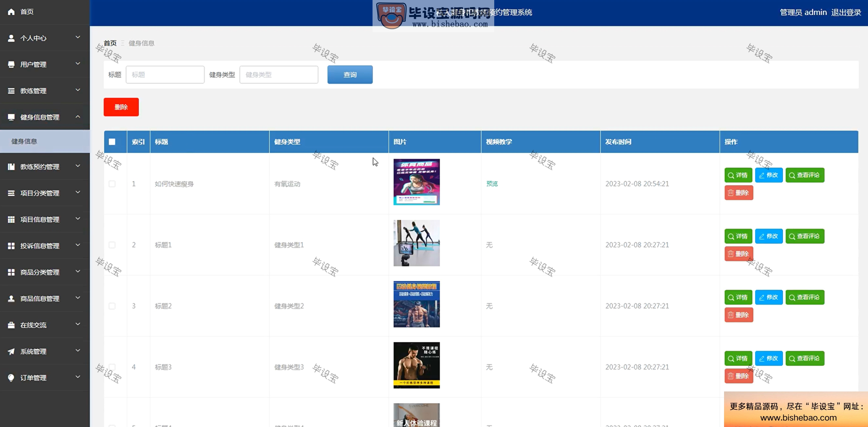Viewport: 868px width, 427px height.
Task: Click the 订单管理 lightbulb icon
Action: [11, 378]
